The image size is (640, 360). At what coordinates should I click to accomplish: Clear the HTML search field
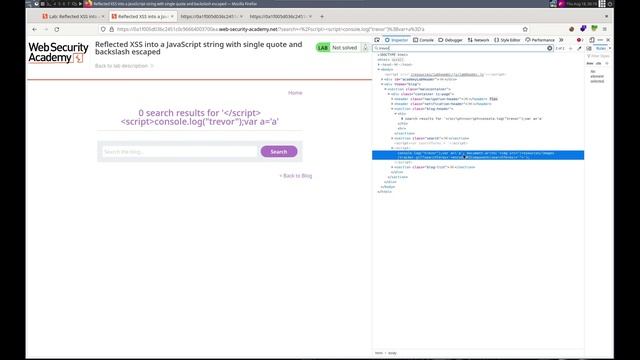point(550,48)
